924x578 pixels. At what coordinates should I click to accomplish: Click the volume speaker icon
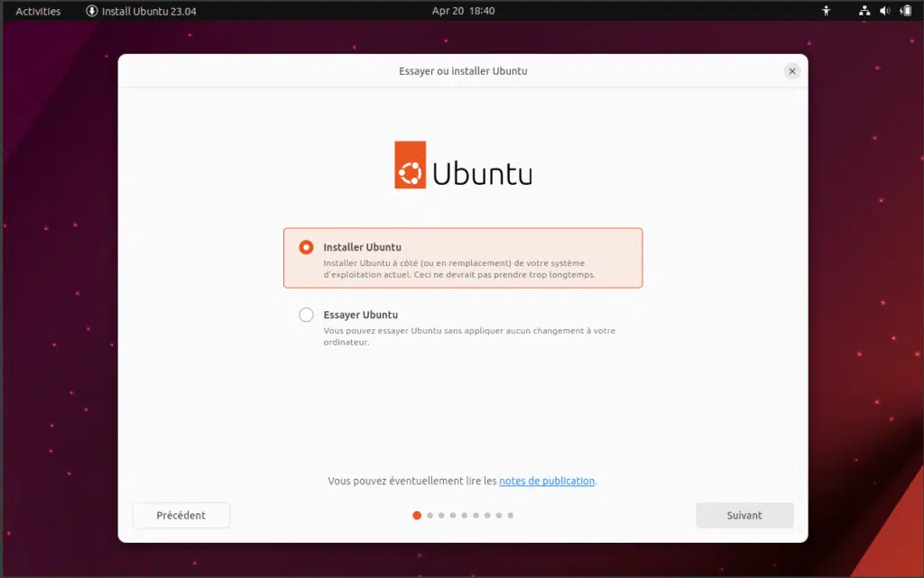[x=884, y=11]
